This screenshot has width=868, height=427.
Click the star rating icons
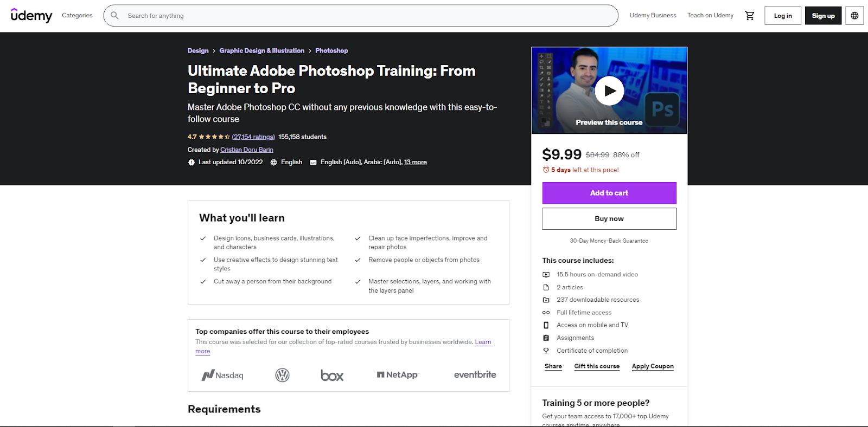(x=214, y=137)
